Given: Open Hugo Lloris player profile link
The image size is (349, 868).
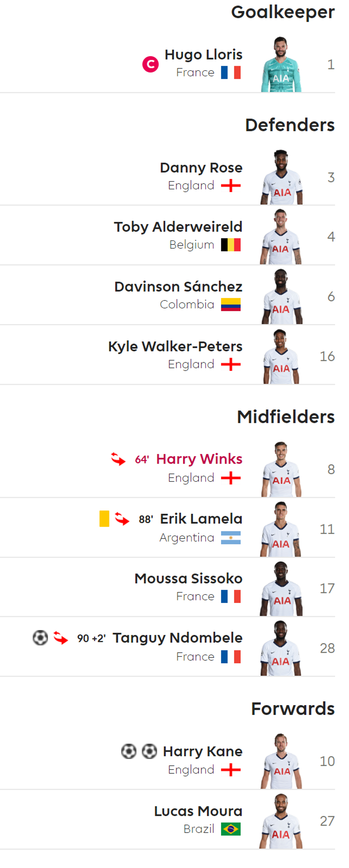Looking at the screenshot, I should coord(203,55).
